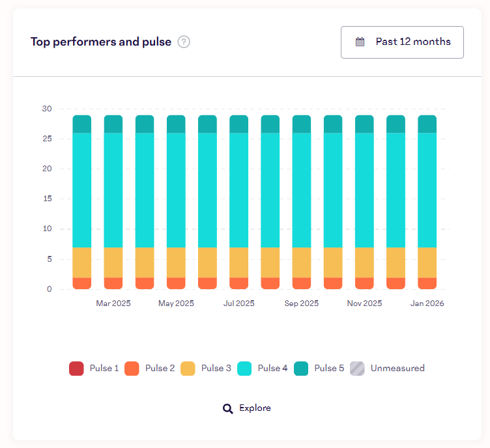Click the Nov 2025 bar's Pulse 2 segment

coord(364,283)
